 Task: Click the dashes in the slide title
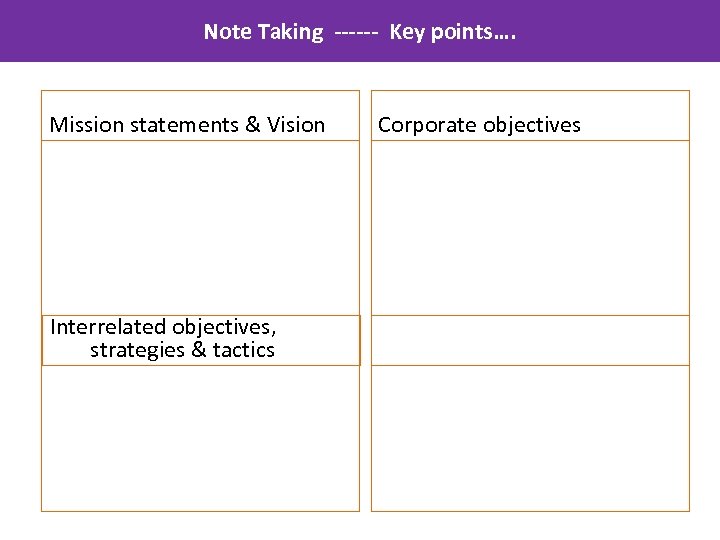point(356,32)
